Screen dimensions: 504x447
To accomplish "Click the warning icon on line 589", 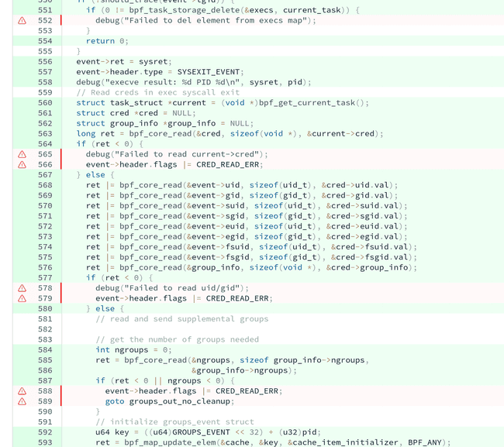I will [x=22, y=401].
